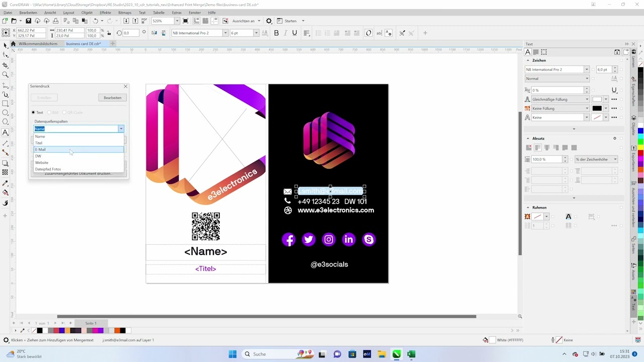Click the orange swatch in document palette
This screenshot has width=644, height=362.
117,330
